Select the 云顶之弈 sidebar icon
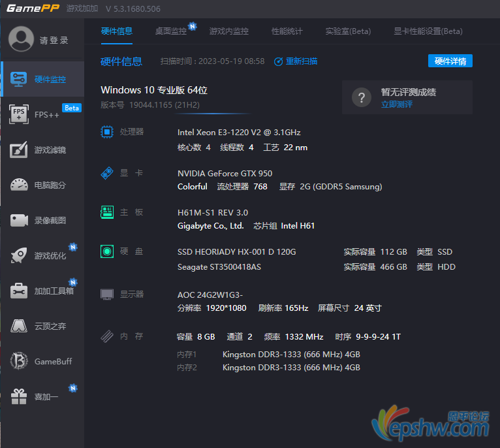500x448 pixels. click(x=19, y=326)
